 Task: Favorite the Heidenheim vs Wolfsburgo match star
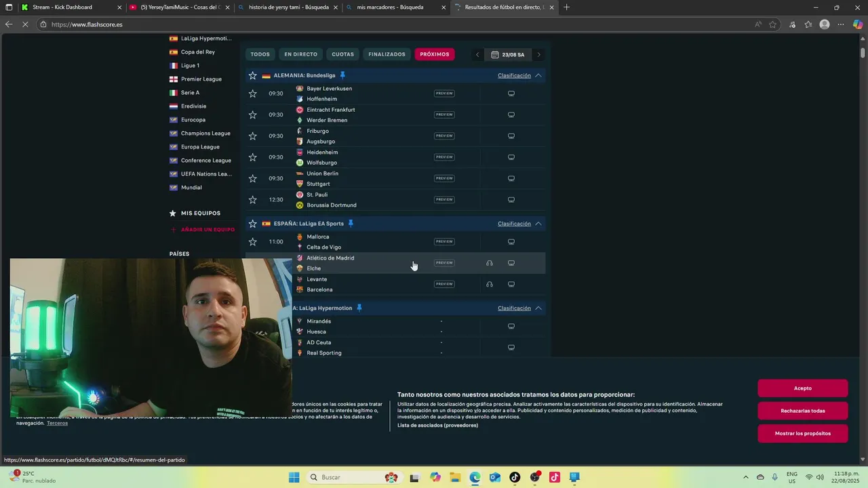point(253,157)
